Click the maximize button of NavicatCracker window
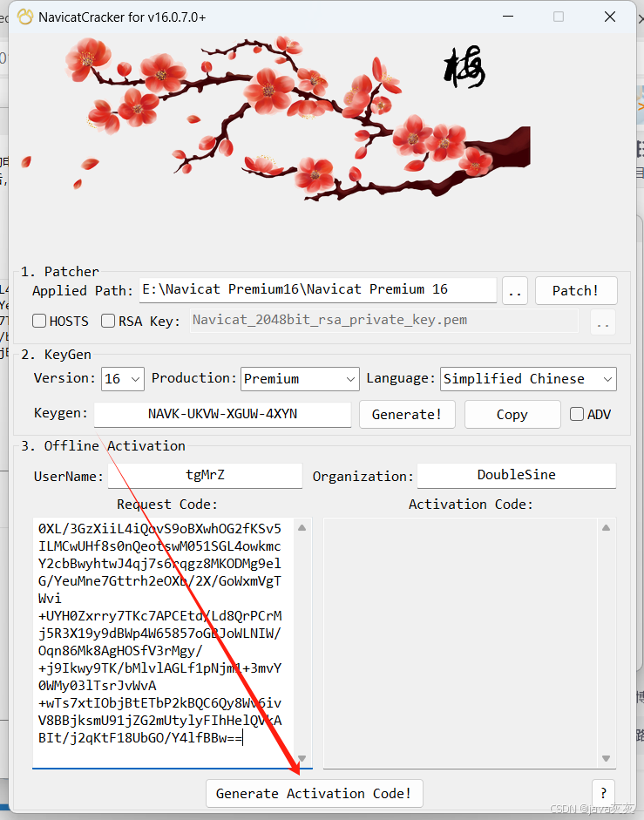This screenshot has width=644, height=820. [559, 17]
